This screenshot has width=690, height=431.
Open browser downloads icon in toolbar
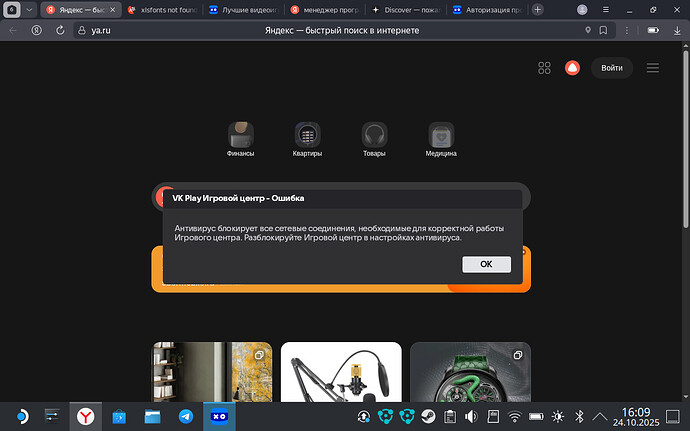click(x=651, y=30)
